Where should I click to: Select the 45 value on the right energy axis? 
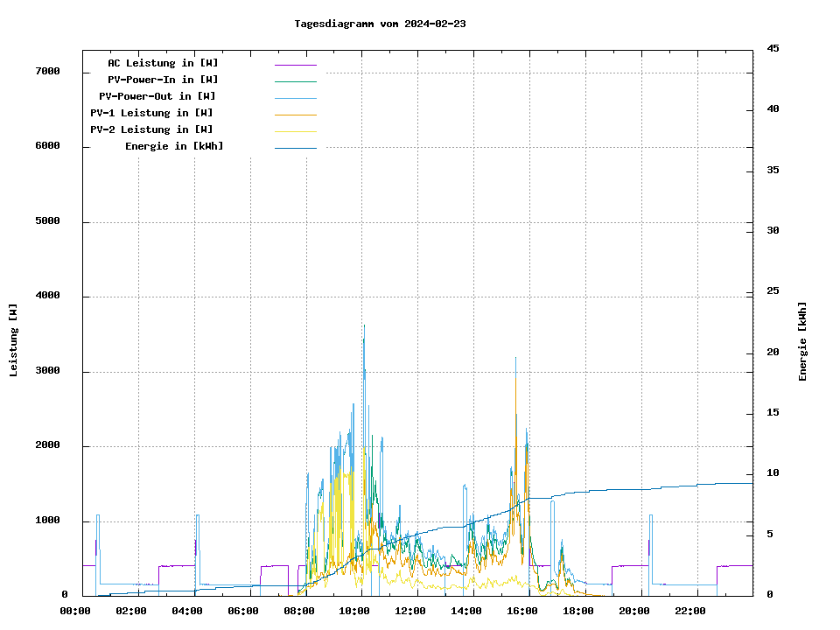[773, 49]
